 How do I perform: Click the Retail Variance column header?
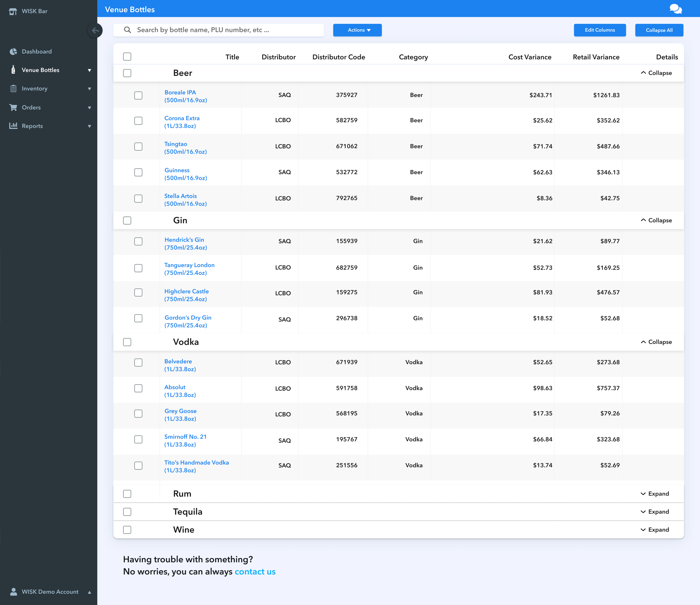[596, 57]
